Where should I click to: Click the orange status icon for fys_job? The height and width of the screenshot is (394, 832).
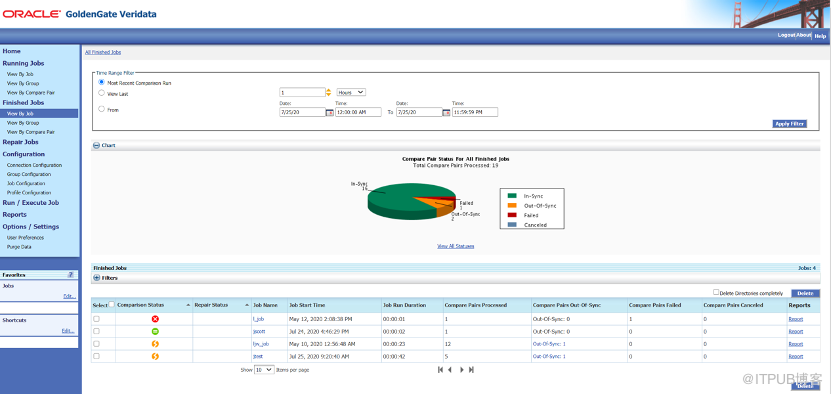(x=155, y=344)
